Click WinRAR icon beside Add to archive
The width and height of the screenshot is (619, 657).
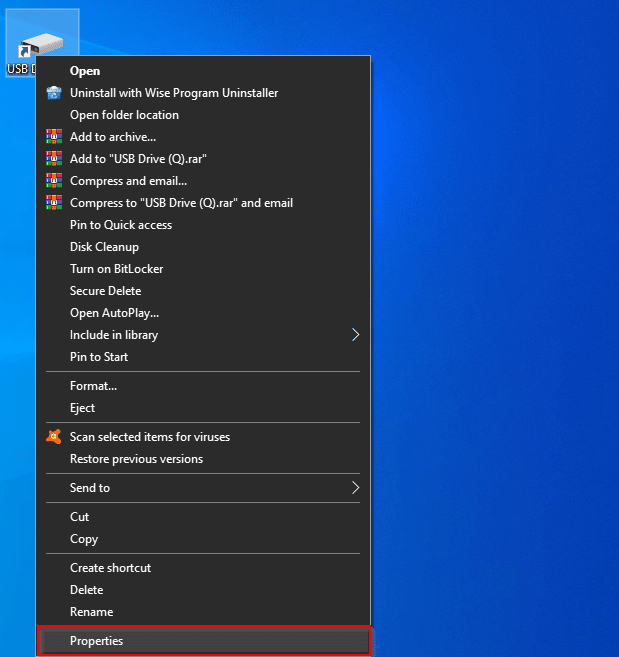pos(54,137)
